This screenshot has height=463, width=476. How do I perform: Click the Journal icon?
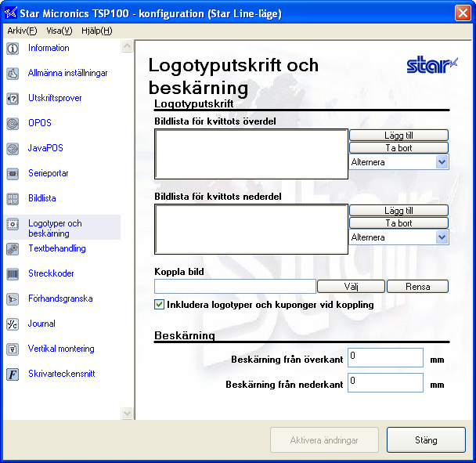(13, 324)
